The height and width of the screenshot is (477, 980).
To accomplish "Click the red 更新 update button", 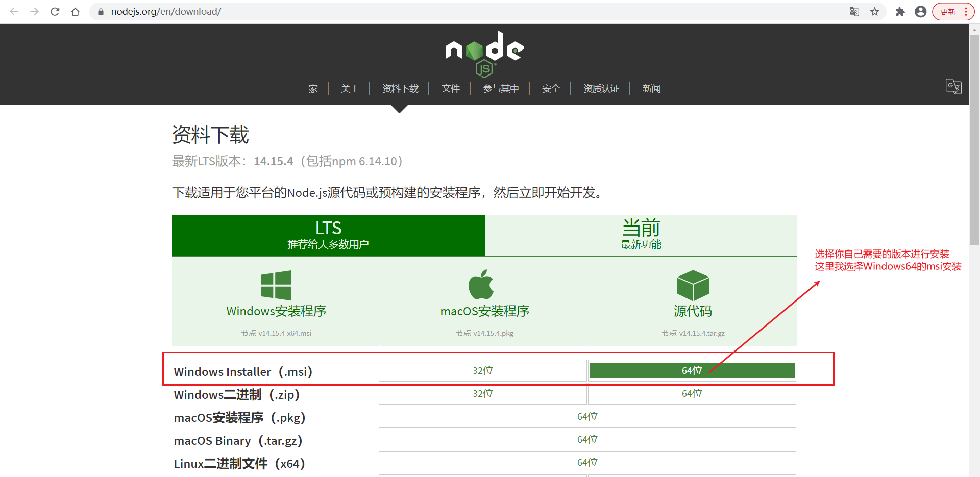I will pyautogui.click(x=953, y=11).
